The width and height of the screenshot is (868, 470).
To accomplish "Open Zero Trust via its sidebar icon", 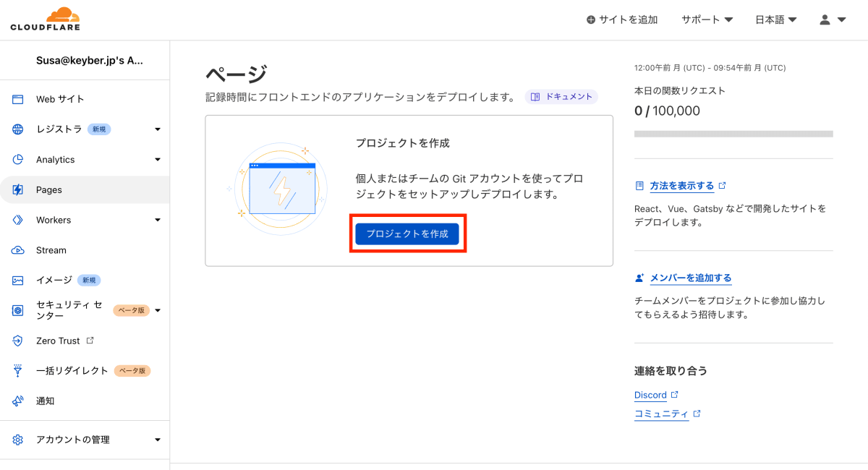I will [18, 341].
